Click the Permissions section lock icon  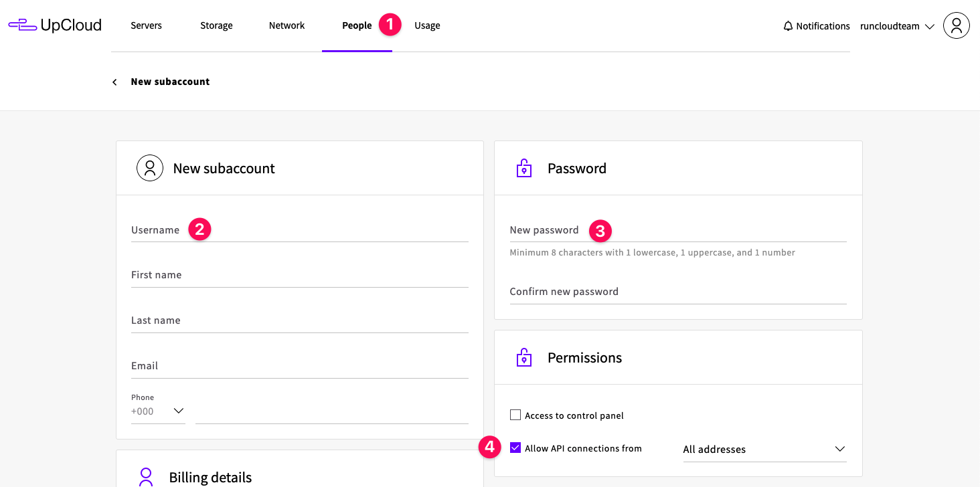click(x=524, y=358)
